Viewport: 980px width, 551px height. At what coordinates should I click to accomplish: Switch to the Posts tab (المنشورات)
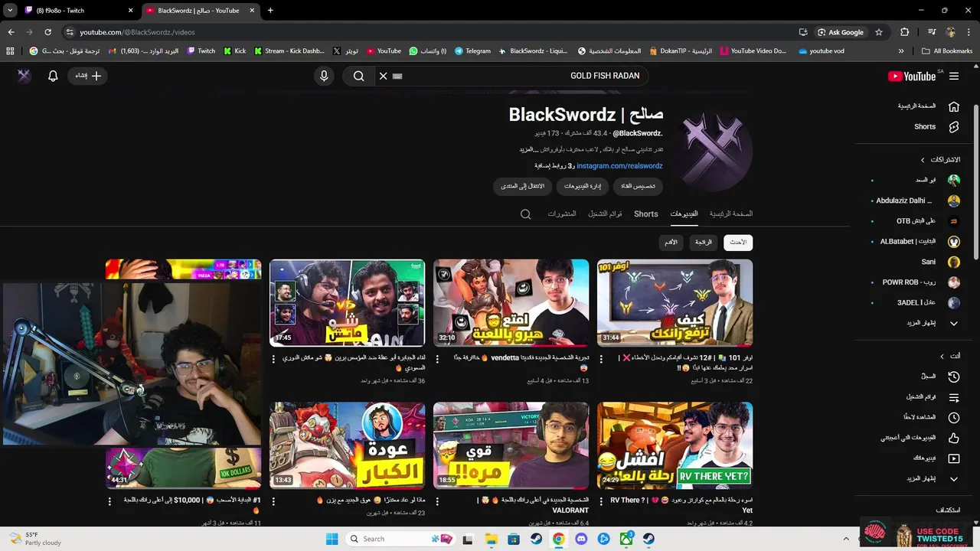click(x=562, y=214)
